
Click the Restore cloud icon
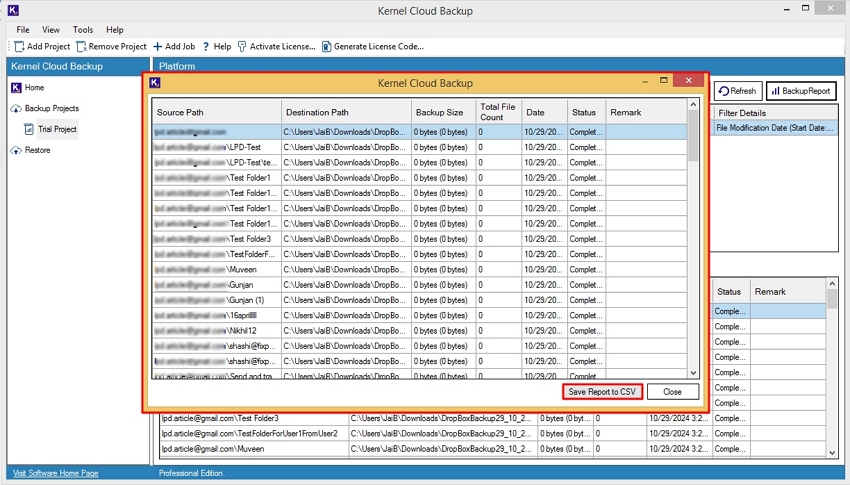[16, 150]
